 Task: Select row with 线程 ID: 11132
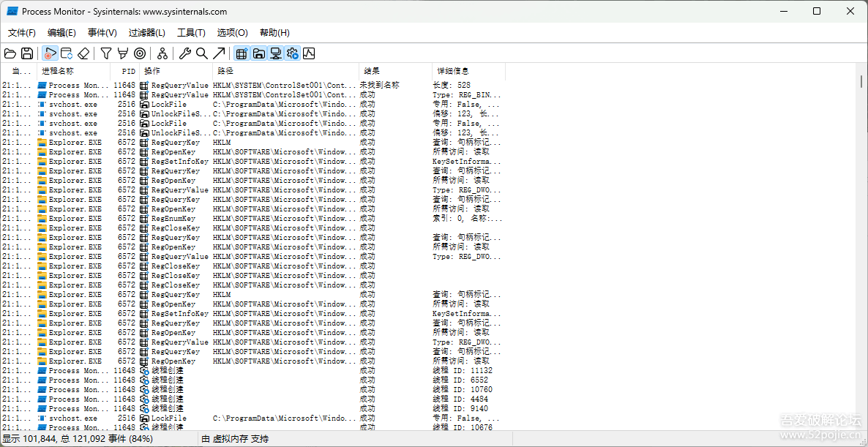(x=252, y=371)
